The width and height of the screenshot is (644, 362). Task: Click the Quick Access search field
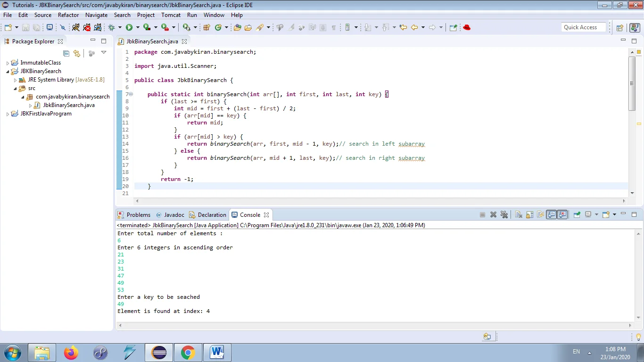[583, 27]
